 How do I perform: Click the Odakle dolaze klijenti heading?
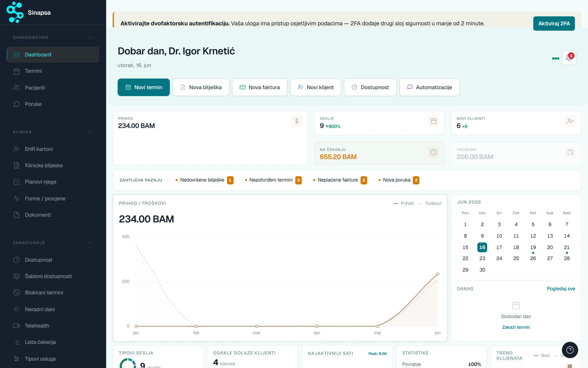pos(244,353)
